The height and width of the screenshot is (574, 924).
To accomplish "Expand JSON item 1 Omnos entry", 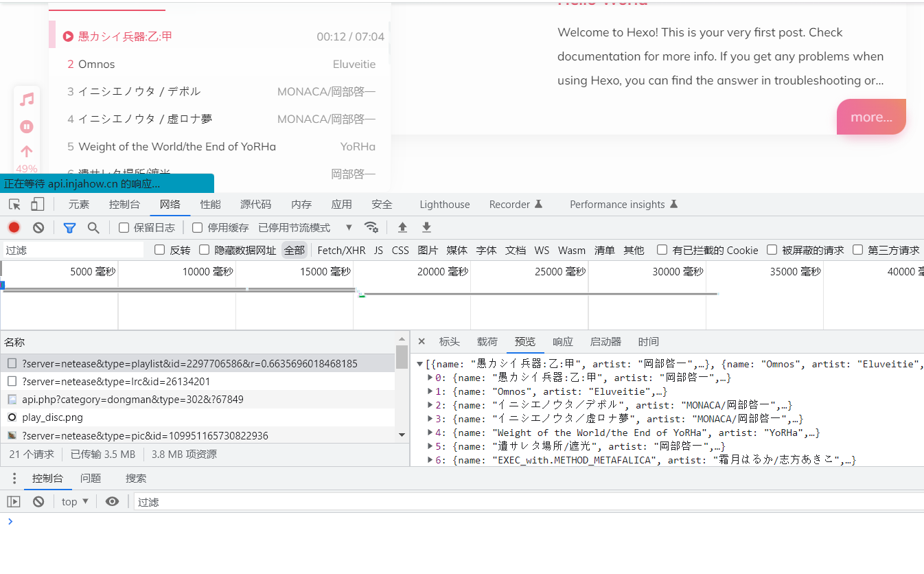I will click(x=430, y=391).
